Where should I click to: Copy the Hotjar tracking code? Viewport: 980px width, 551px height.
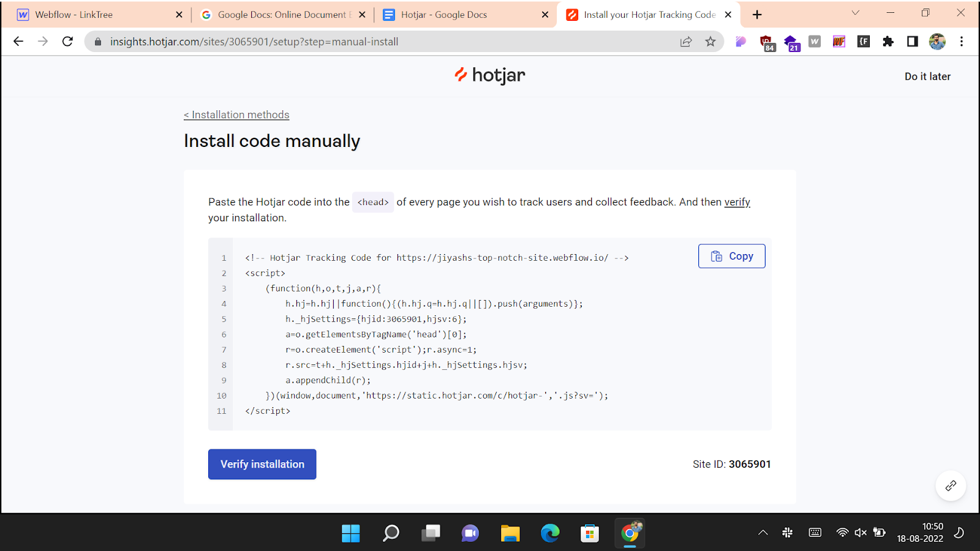732,257
